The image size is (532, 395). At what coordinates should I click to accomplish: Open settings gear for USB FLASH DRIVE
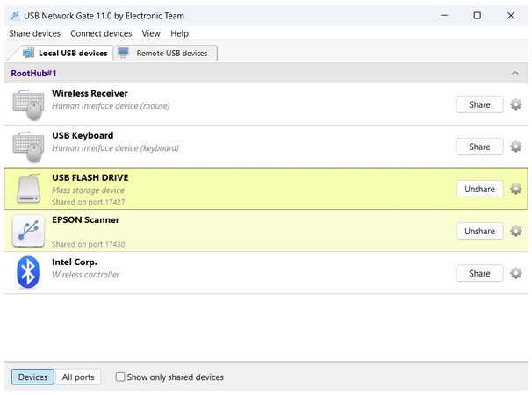tap(515, 189)
